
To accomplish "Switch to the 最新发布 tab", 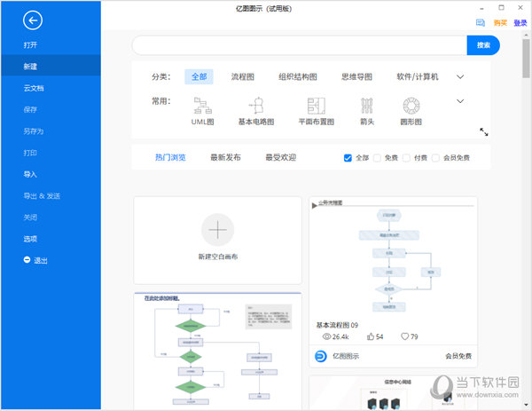I will 225,157.
